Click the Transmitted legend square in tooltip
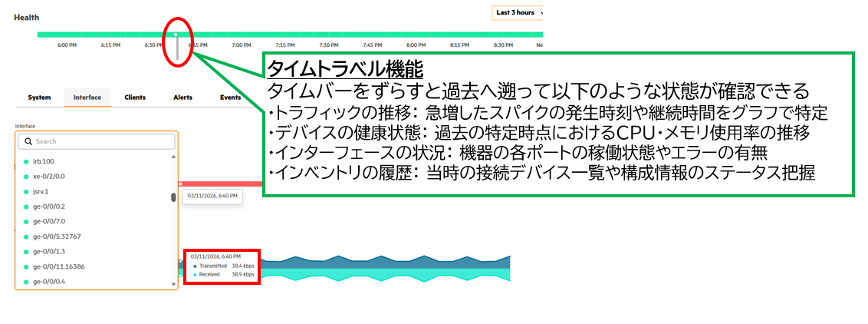The height and width of the screenshot is (324, 868). click(195, 266)
